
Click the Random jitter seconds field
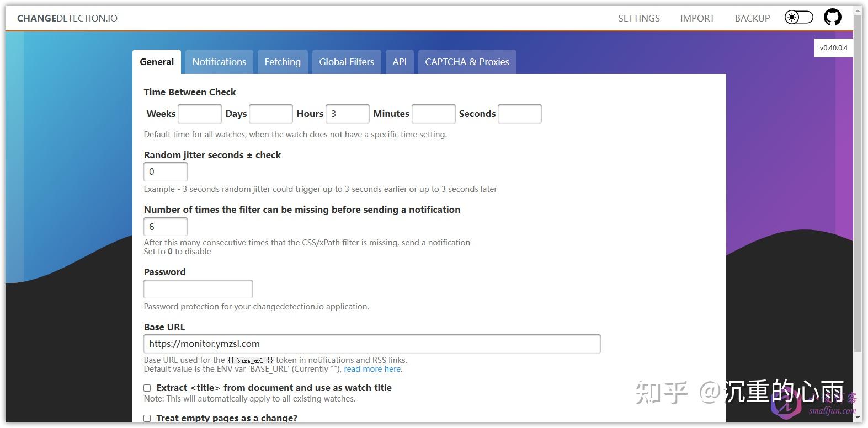(166, 172)
